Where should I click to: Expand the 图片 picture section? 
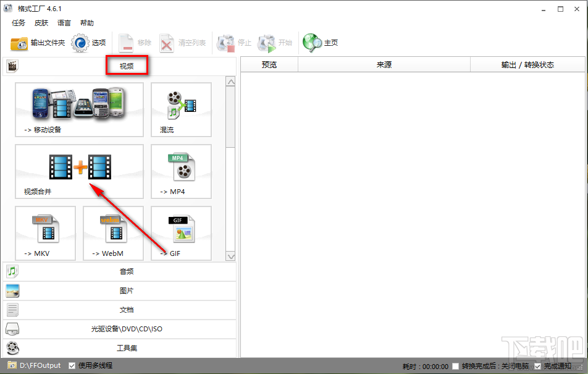pyautogui.click(x=120, y=291)
